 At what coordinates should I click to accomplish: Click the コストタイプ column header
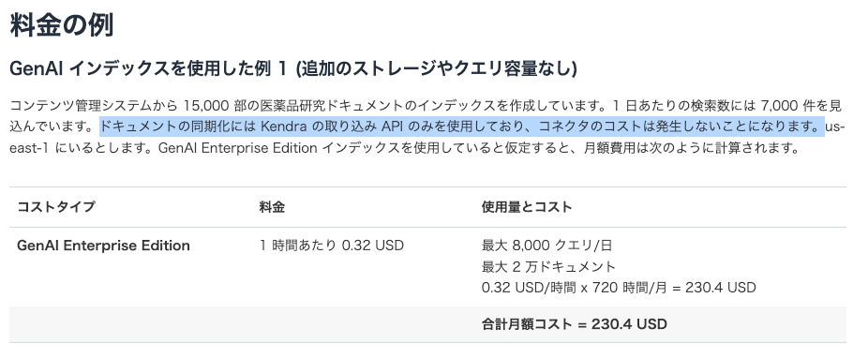coord(56,207)
